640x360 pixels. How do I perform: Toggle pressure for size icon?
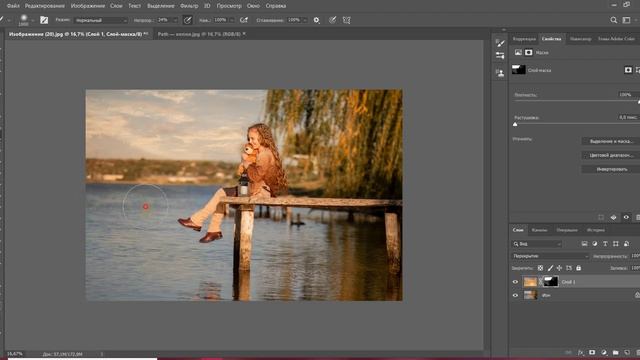pos(333,20)
